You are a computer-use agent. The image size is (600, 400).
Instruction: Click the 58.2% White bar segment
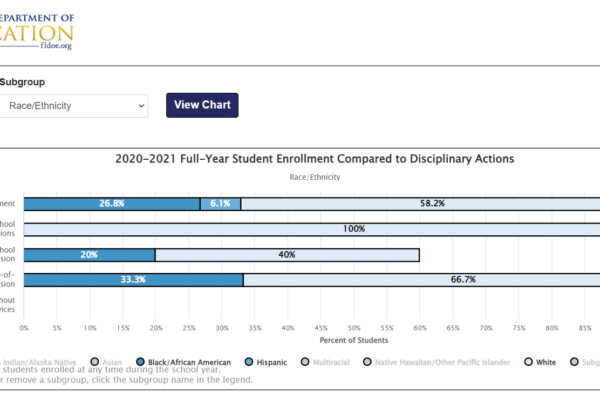click(421, 204)
